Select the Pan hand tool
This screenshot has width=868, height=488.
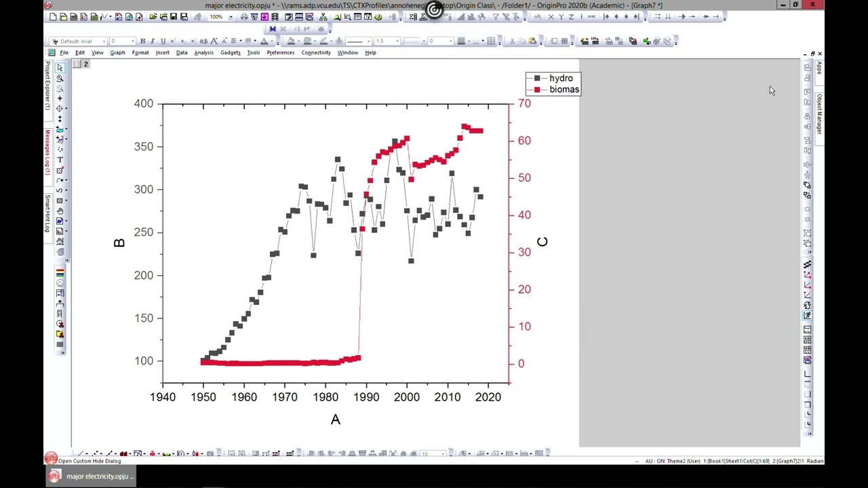point(60,211)
